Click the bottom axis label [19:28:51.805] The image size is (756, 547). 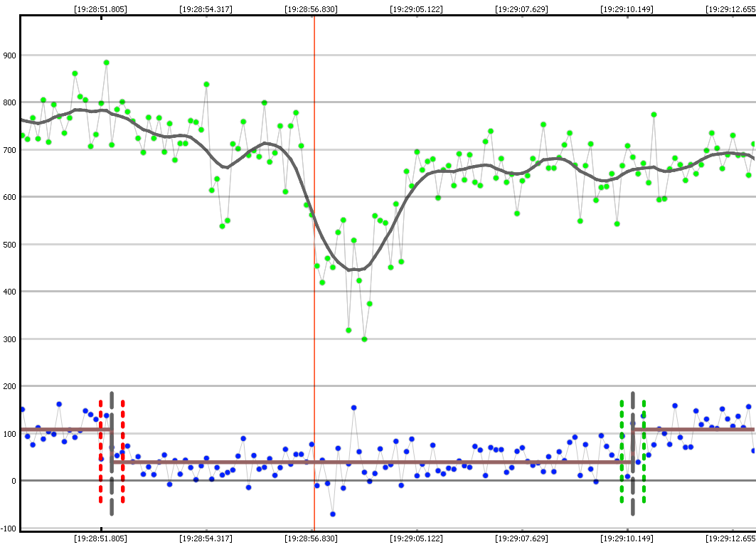pyautogui.click(x=100, y=538)
